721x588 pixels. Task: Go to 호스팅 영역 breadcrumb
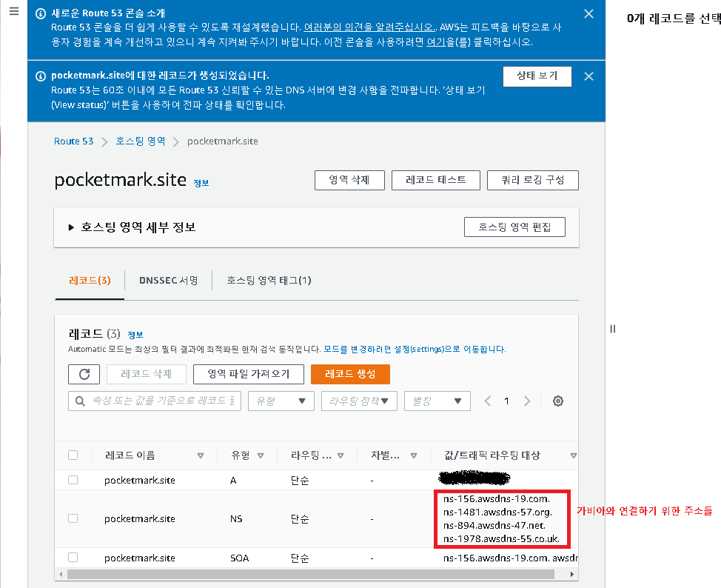[140, 141]
